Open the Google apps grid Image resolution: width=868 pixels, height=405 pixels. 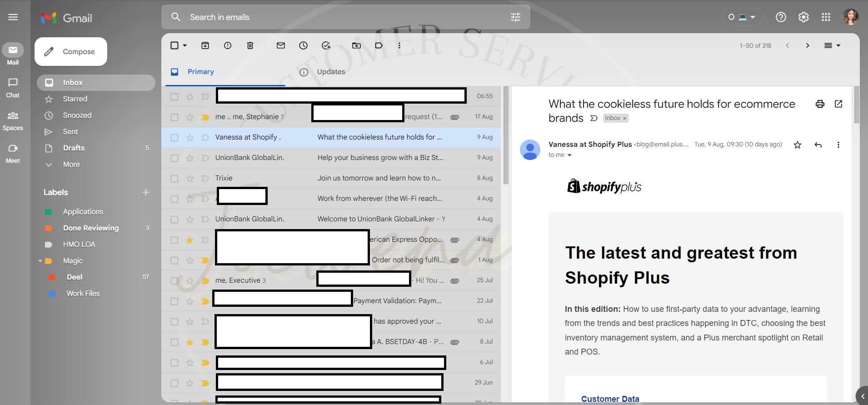[826, 17]
